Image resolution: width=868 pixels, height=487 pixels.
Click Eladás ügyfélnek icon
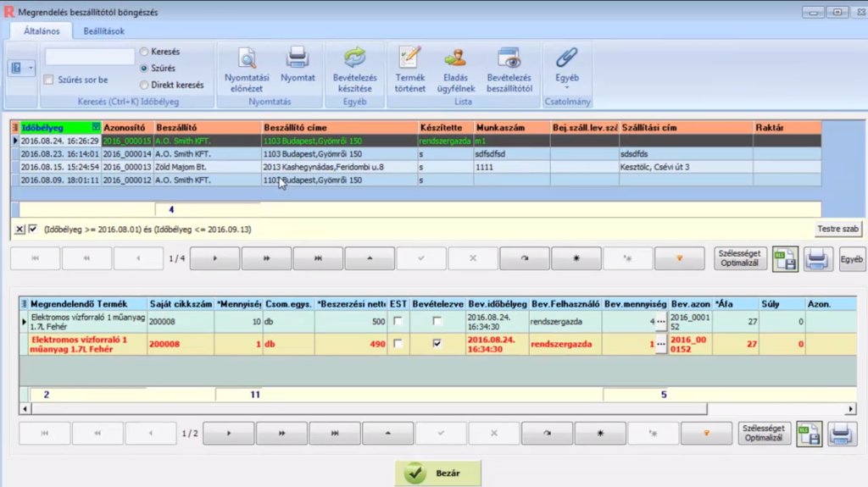[455, 67]
